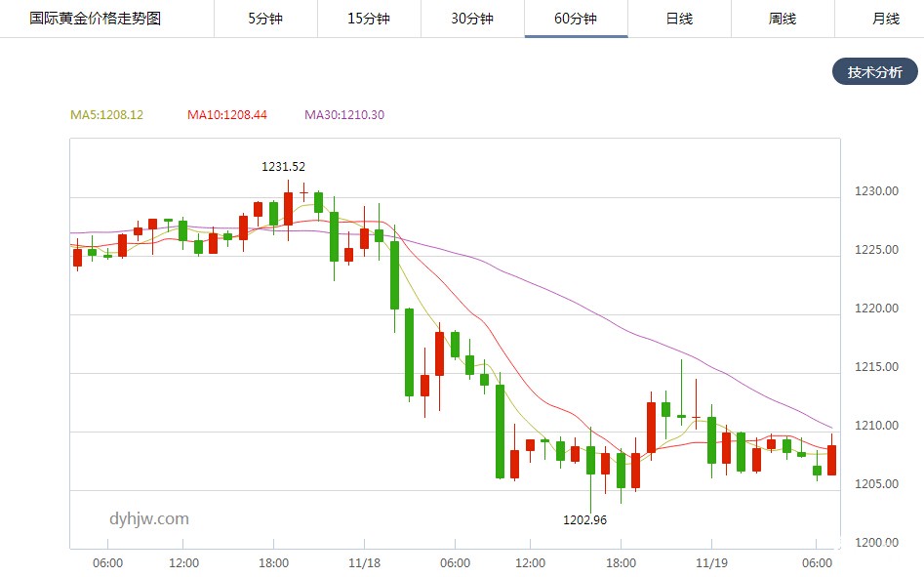Open the 30分钟 timeframe tab

tap(472, 19)
